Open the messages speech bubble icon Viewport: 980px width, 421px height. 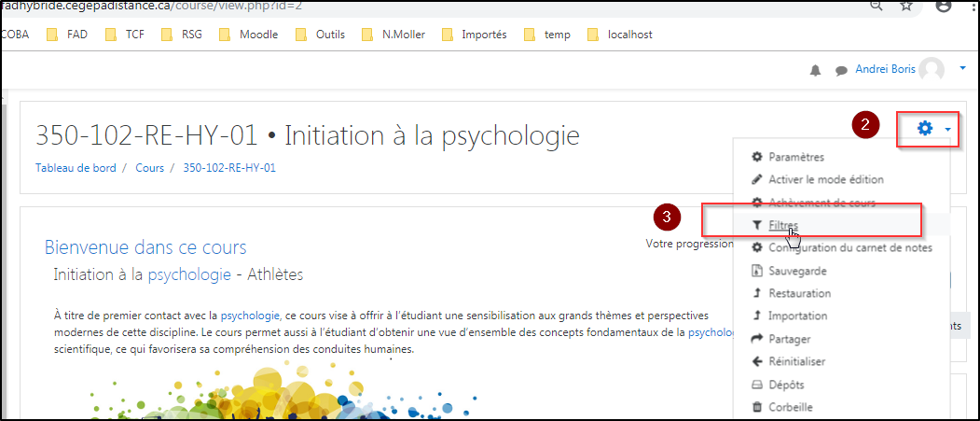coord(840,70)
